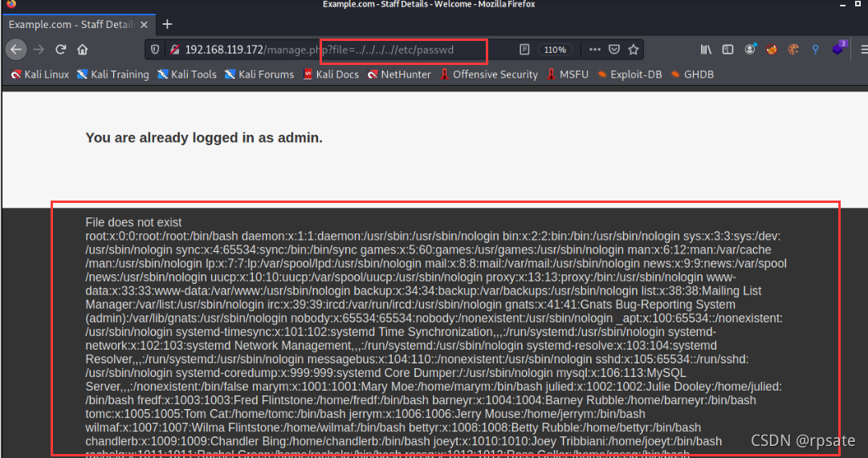868x458 pixels.
Task: Open the MSFU bookmark
Action: (568, 74)
